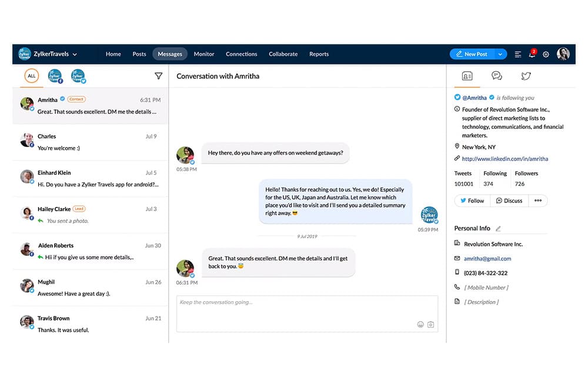Click the Description placeholder field
This screenshot has width=588, height=387.
pyautogui.click(x=481, y=302)
